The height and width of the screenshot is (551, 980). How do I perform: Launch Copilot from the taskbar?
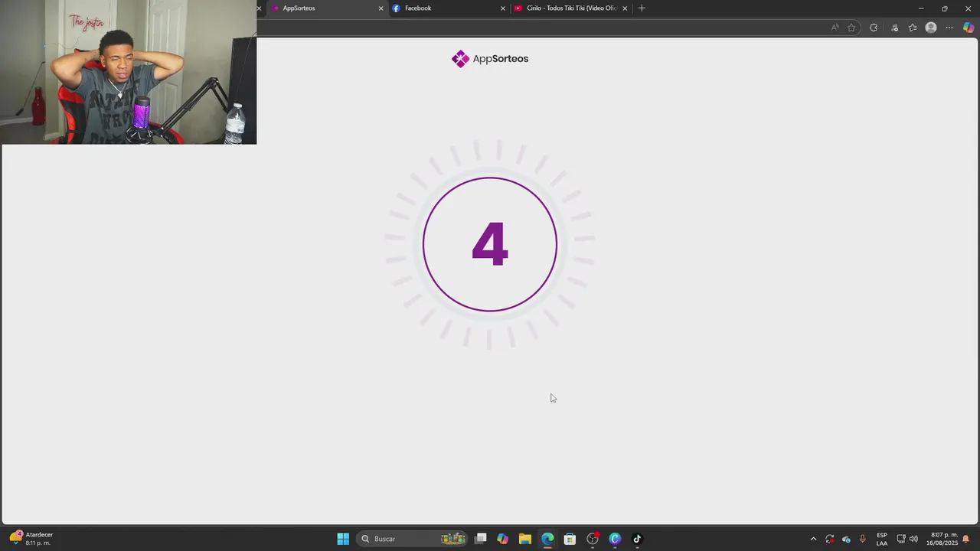click(x=503, y=539)
